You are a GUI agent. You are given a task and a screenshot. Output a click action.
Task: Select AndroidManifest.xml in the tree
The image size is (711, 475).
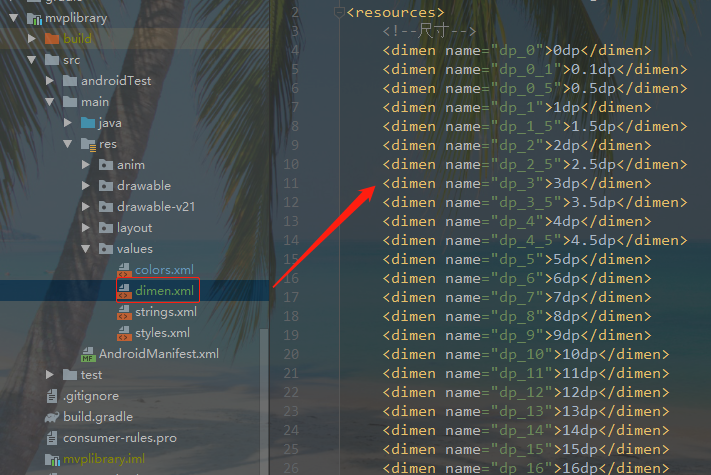click(159, 354)
